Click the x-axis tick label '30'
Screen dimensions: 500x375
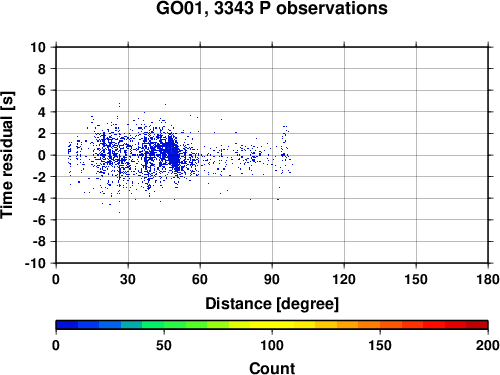pyautogui.click(x=128, y=279)
